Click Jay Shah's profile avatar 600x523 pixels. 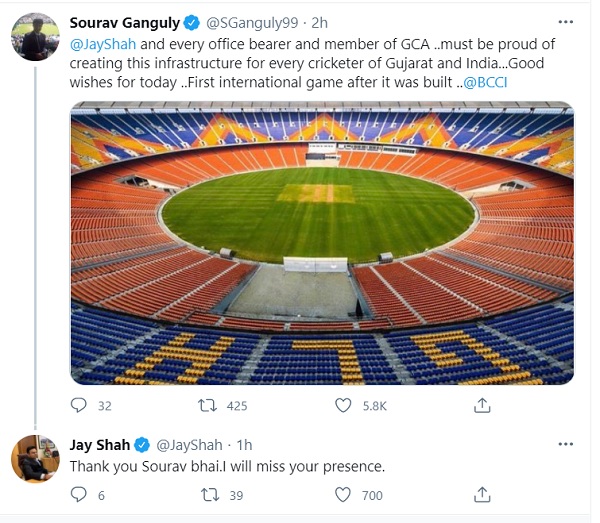(33, 459)
